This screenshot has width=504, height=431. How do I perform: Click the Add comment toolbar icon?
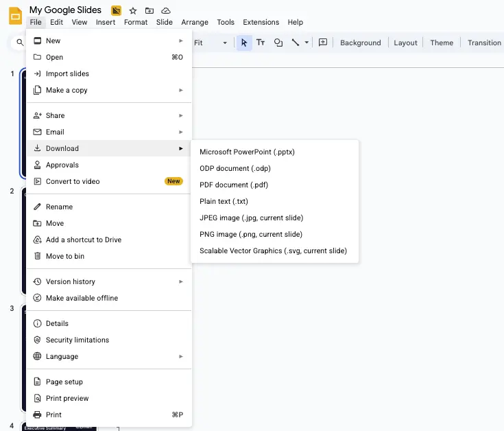323,43
